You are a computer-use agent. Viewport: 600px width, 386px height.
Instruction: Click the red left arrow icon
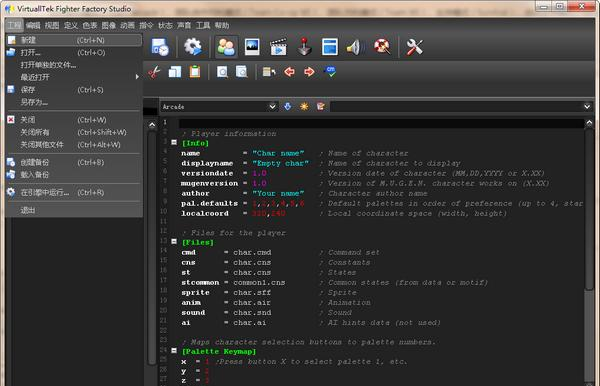(289, 72)
